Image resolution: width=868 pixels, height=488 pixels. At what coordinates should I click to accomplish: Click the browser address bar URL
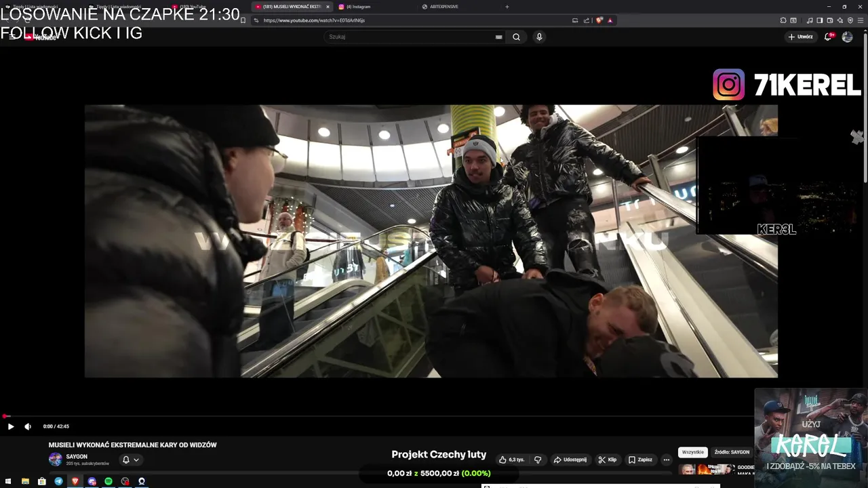314,20
